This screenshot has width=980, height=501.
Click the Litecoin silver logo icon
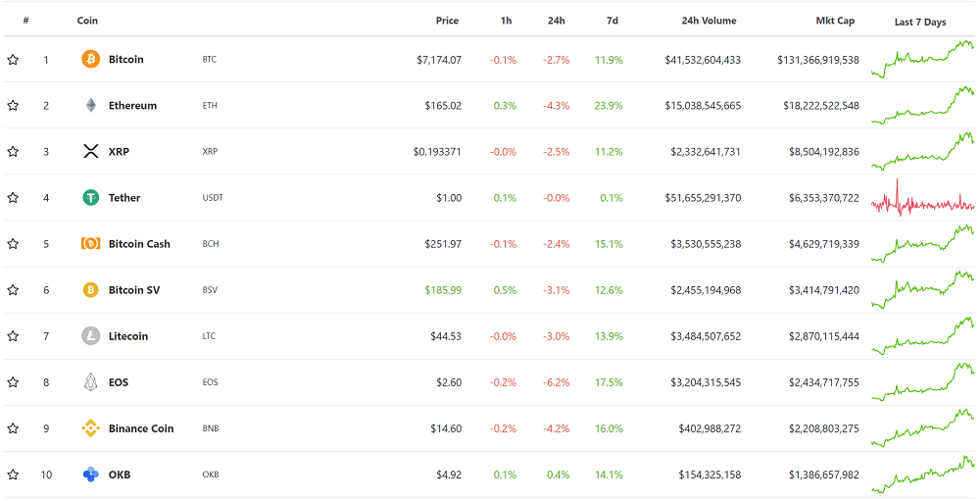pos(90,336)
